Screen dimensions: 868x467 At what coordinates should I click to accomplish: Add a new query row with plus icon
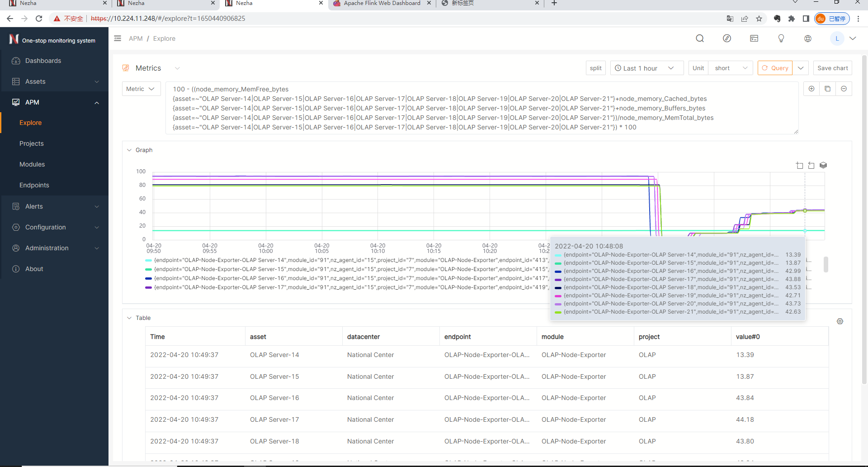(x=811, y=89)
